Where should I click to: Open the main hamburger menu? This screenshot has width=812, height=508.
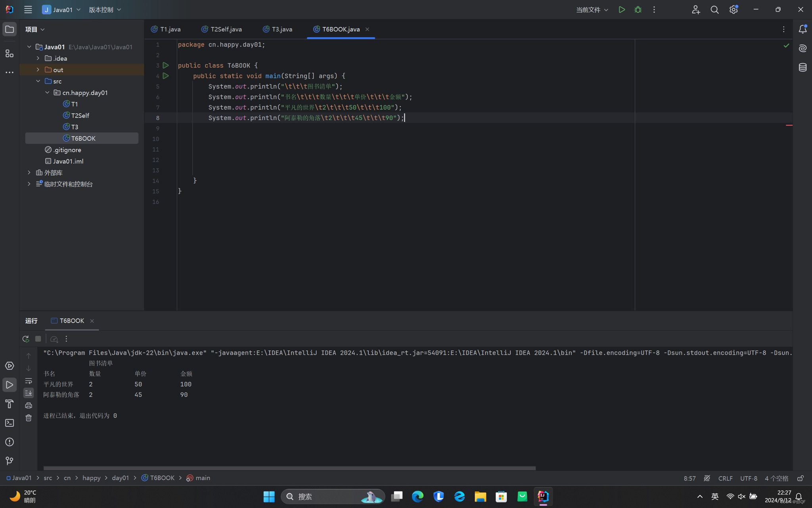28,10
